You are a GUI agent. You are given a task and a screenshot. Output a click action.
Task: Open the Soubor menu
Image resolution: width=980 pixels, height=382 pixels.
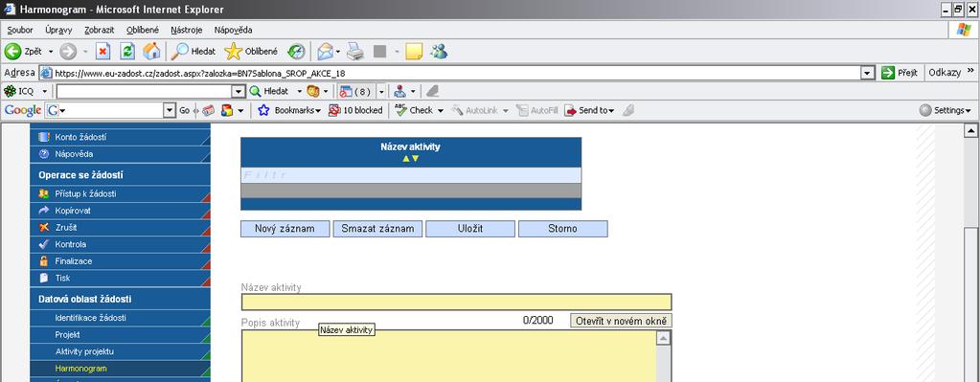(20, 30)
